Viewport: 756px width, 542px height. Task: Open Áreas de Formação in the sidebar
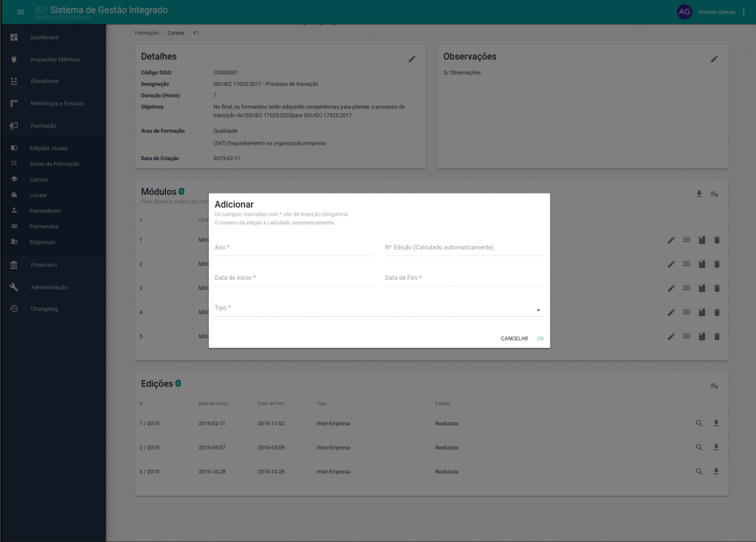(x=53, y=164)
